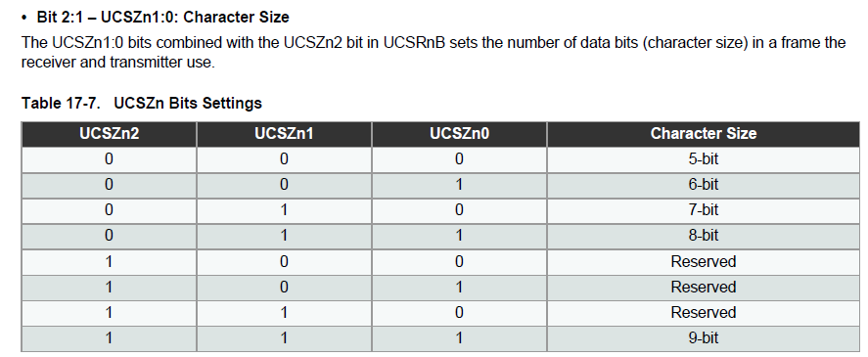
Task: Select the 7-bit character size cell
Action: pyautogui.click(x=703, y=210)
